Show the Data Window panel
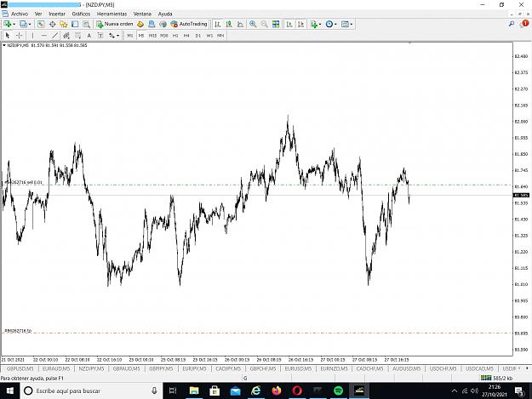 (x=52, y=24)
